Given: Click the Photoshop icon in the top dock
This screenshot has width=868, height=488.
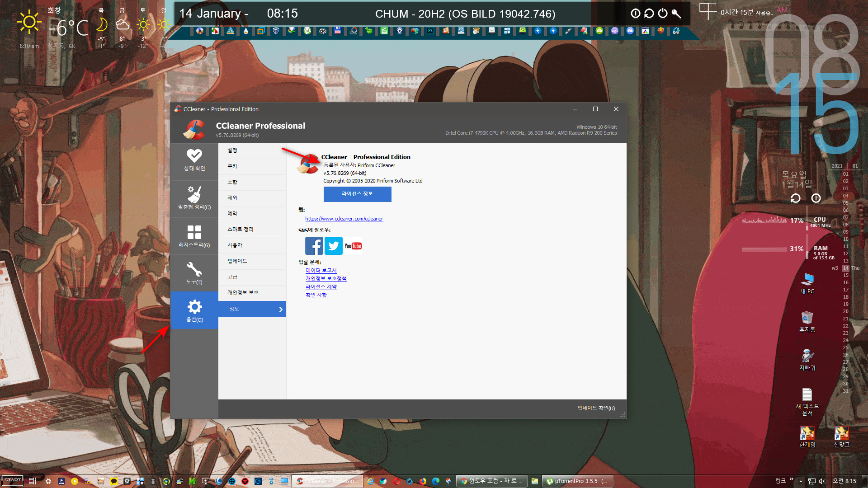Looking at the screenshot, I should (430, 31).
